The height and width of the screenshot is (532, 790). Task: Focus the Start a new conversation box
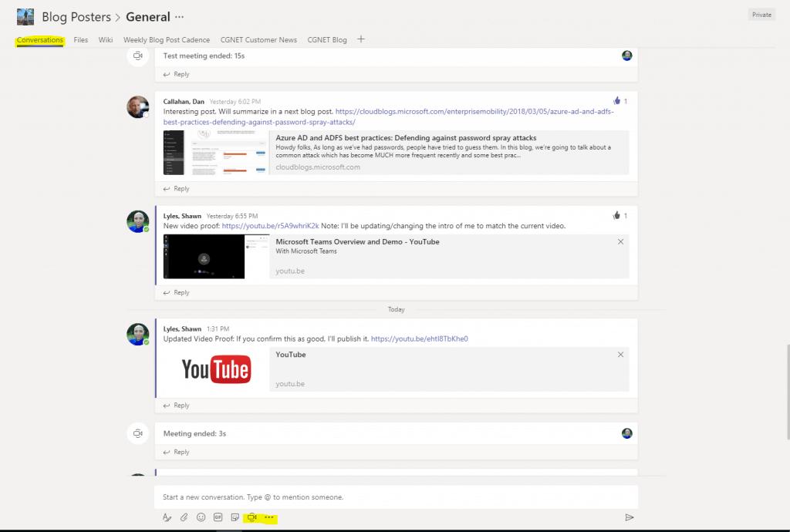click(x=396, y=497)
